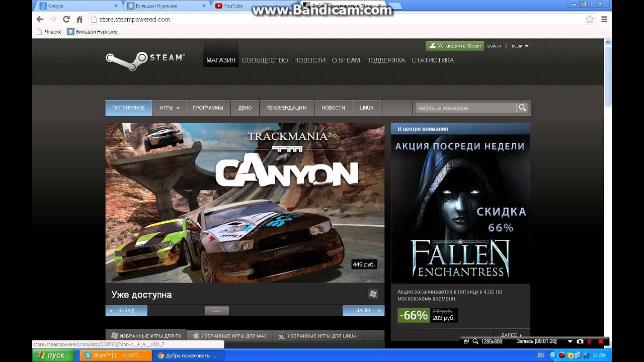Select НОВОСТИ store bar tab
Viewport: 644px width, 362px height.
pyautogui.click(x=333, y=108)
